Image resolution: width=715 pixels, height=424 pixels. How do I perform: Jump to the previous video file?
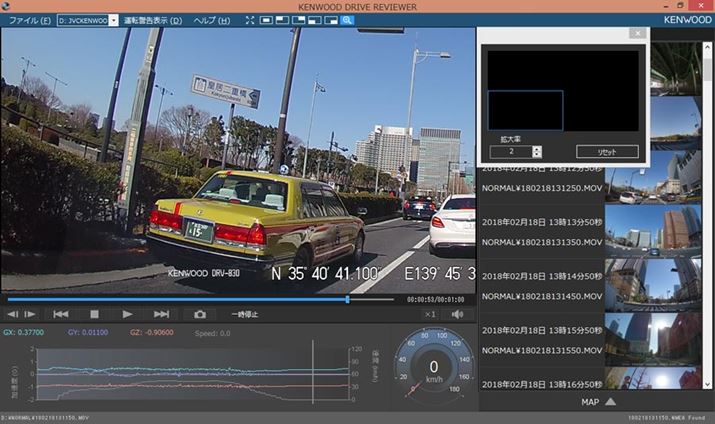click(61, 314)
